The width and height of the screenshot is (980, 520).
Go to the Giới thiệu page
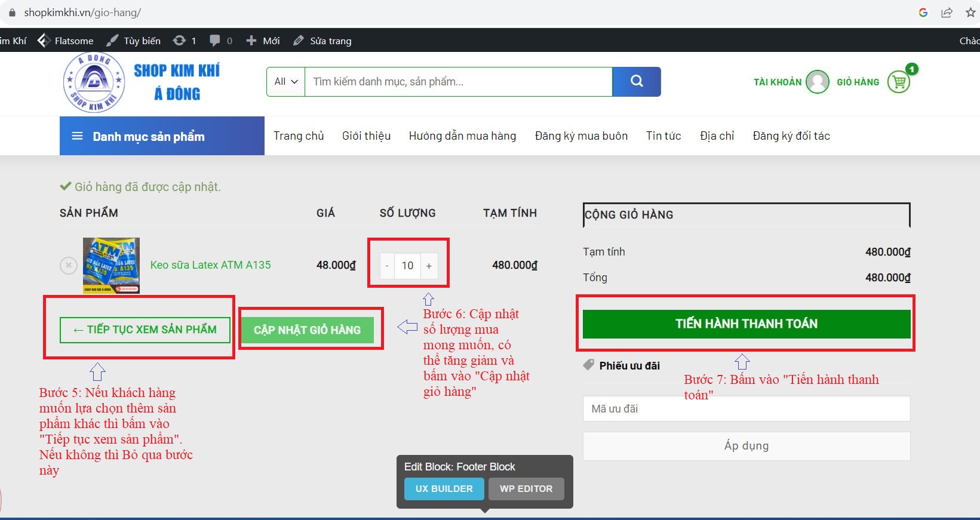point(366,136)
